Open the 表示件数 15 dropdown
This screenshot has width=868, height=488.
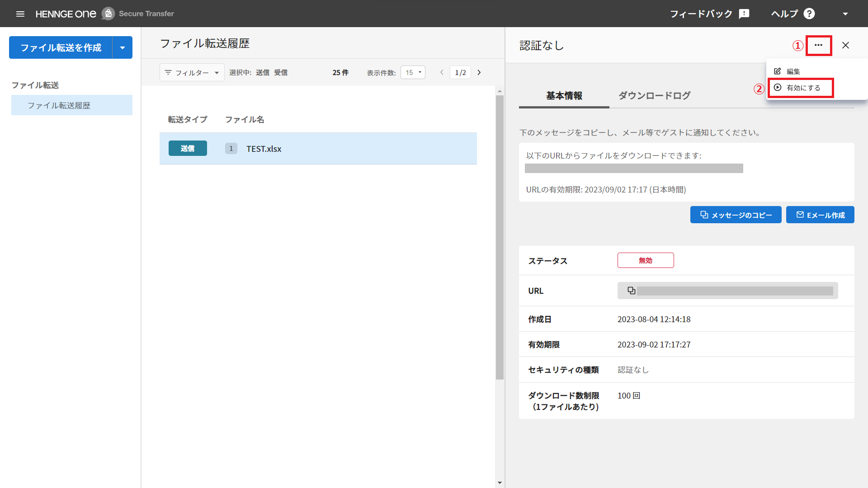point(413,72)
